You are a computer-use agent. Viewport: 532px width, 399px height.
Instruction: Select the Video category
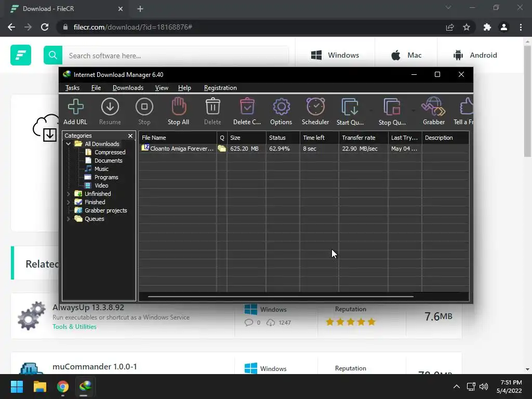[101, 185]
